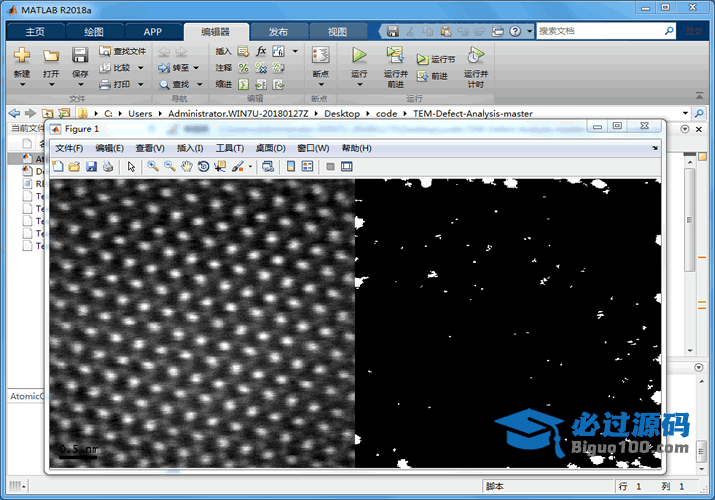Click the smart indent icon beside 缩进
This screenshot has width=715, height=500.
[244, 84]
